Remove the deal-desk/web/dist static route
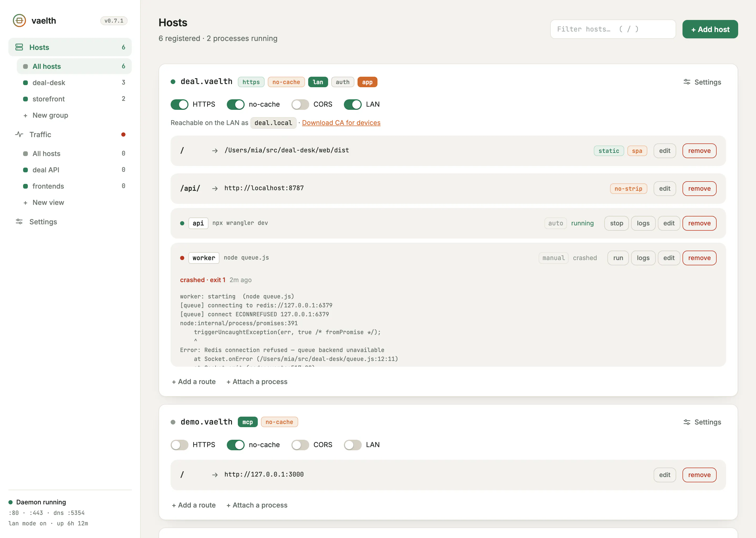The height and width of the screenshot is (538, 756). pos(699,151)
